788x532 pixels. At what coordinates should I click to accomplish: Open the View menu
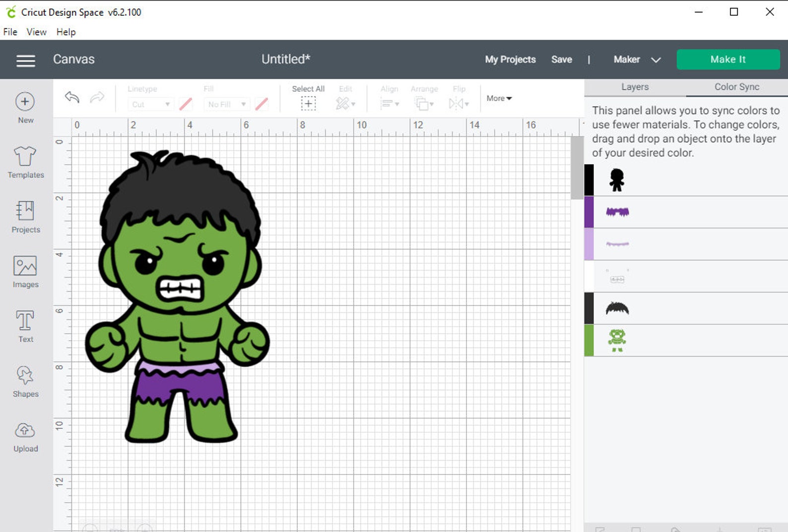pyautogui.click(x=36, y=32)
